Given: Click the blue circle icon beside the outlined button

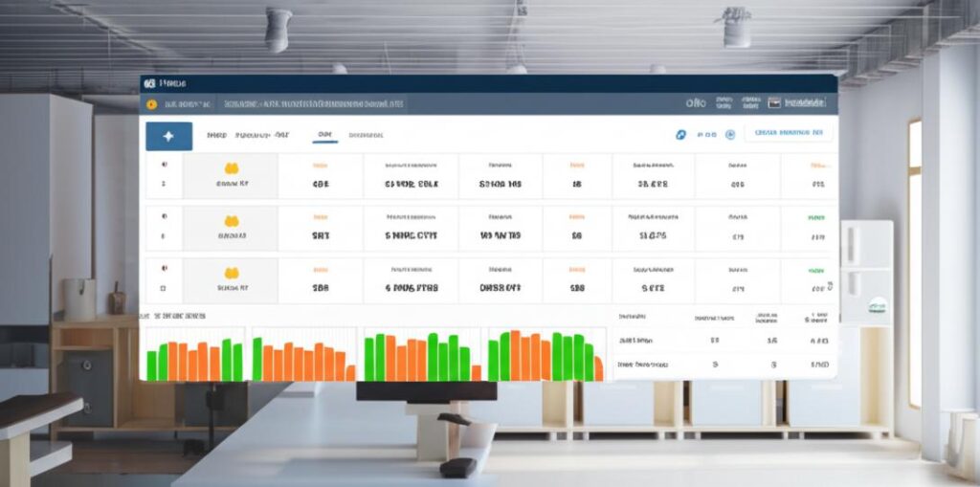Looking at the screenshot, I should click(x=729, y=136).
